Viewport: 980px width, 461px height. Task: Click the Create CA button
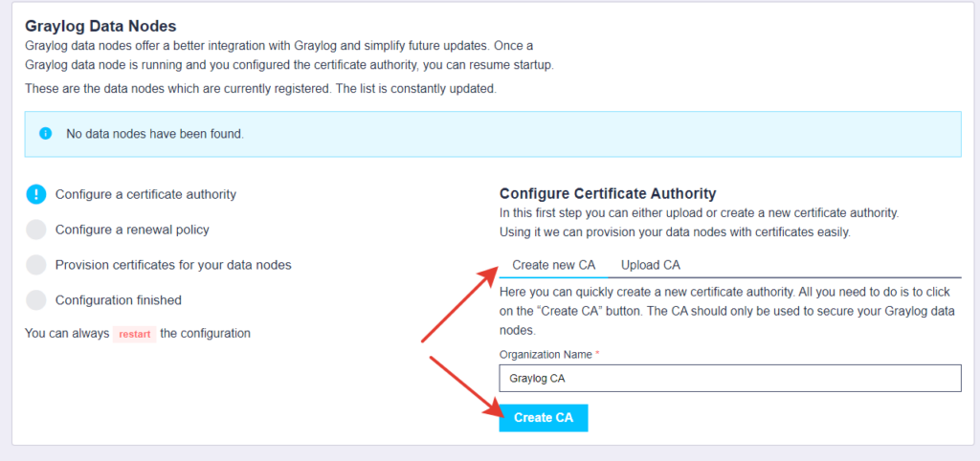[x=544, y=418]
